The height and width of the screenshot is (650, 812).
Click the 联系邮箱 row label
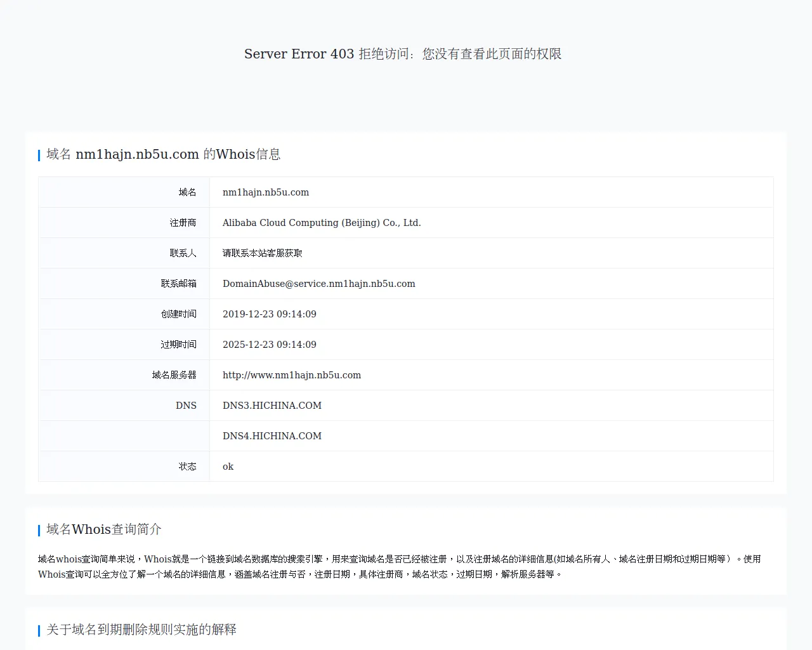point(180,284)
